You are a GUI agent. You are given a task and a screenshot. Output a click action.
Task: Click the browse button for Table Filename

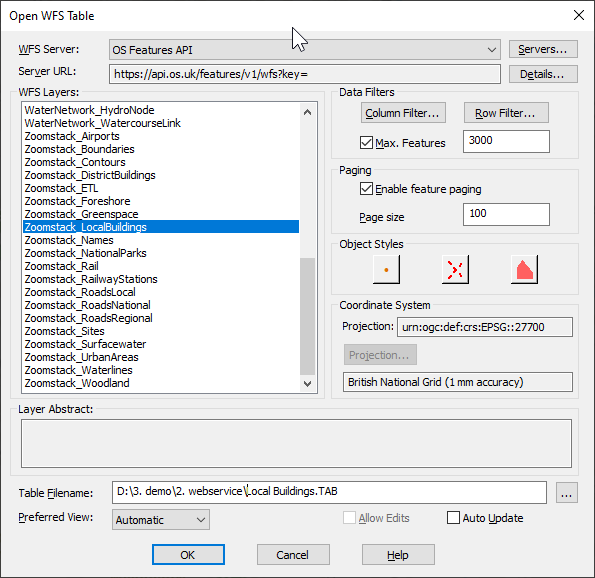pos(567,493)
